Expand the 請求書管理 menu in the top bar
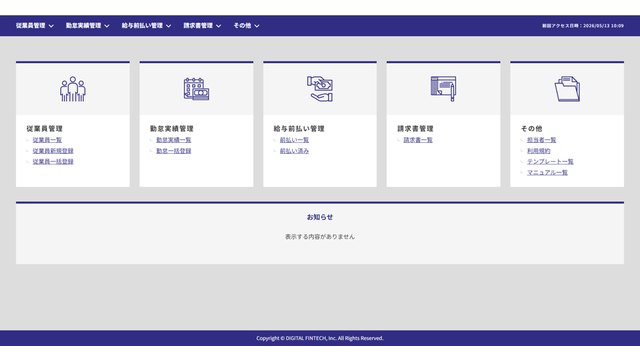640x360 pixels. (202, 26)
